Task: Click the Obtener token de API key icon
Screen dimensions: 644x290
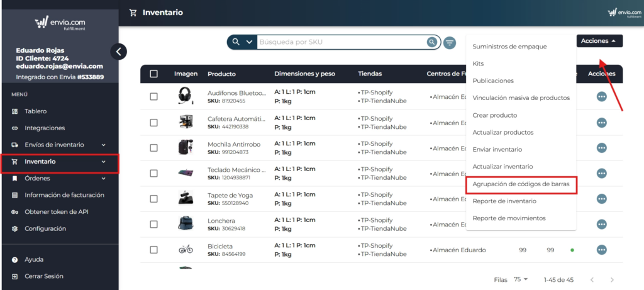Action: [15, 212]
